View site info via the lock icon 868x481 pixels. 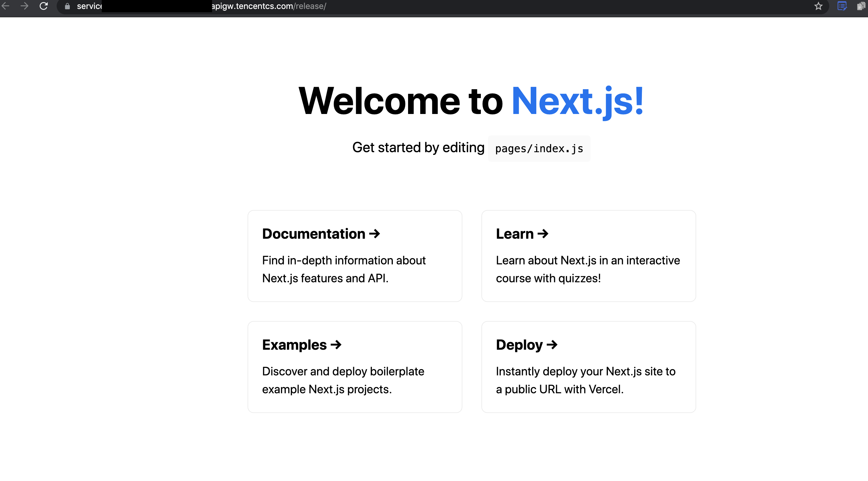pyautogui.click(x=67, y=6)
